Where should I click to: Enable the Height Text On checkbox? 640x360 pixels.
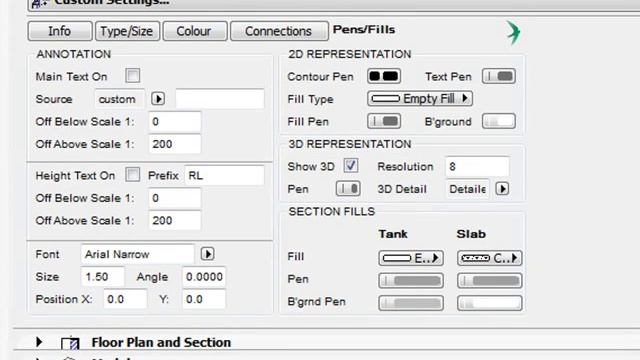[133, 175]
